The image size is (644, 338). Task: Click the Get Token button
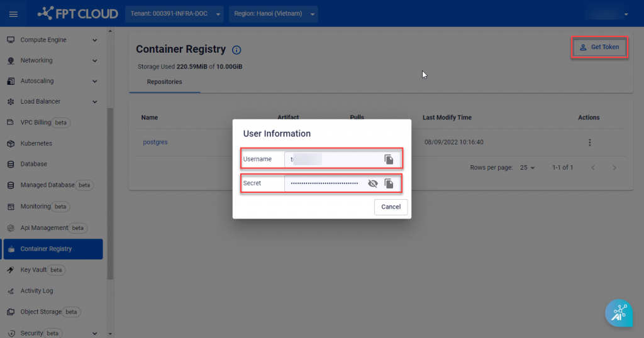pos(599,47)
